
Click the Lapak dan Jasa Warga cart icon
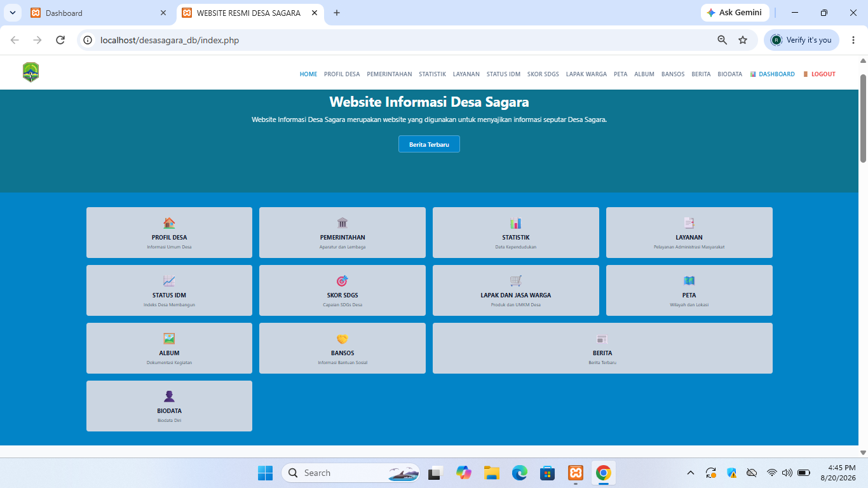(x=515, y=281)
